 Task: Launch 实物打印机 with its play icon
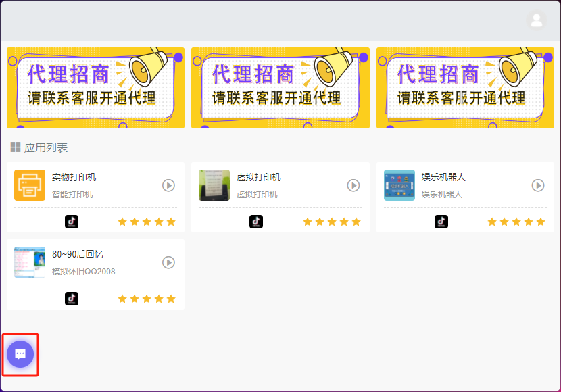pyautogui.click(x=168, y=185)
